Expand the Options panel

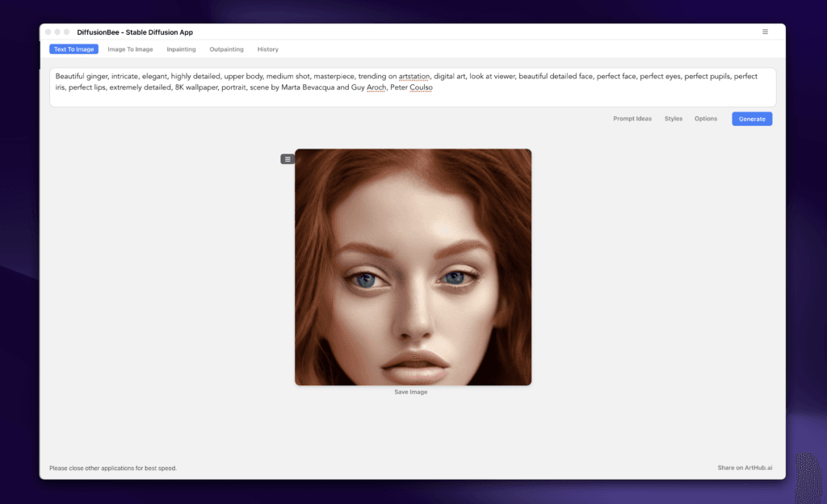[705, 119]
